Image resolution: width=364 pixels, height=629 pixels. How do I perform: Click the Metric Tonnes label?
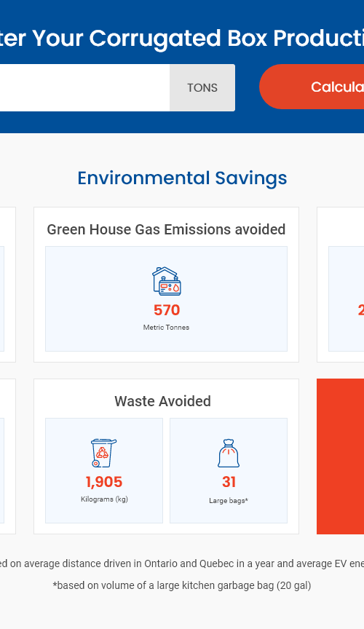(166, 328)
